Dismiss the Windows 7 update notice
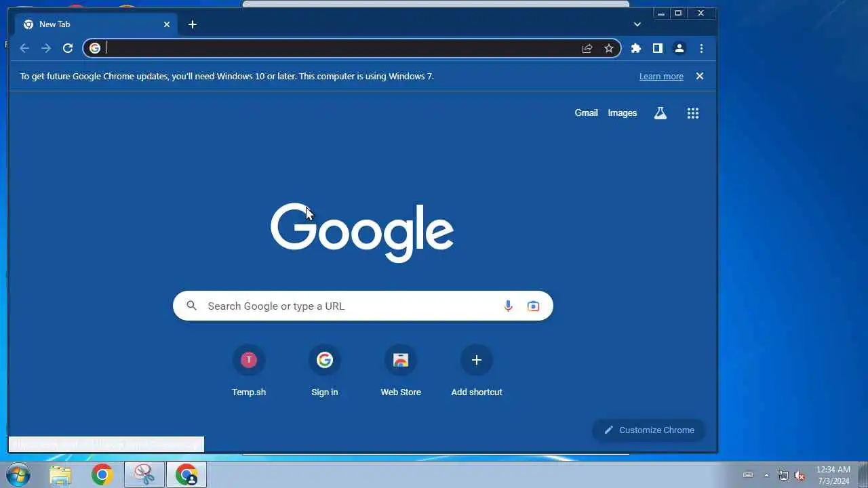This screenshot has height=488, width=868. 700,76
